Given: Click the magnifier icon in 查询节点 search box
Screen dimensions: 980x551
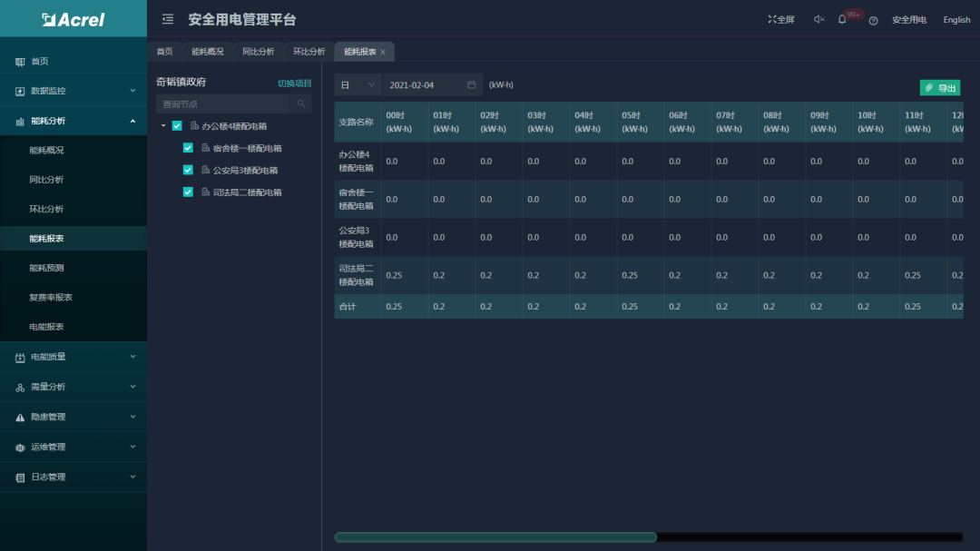Looking at the screenshot, I should [301, 104].
